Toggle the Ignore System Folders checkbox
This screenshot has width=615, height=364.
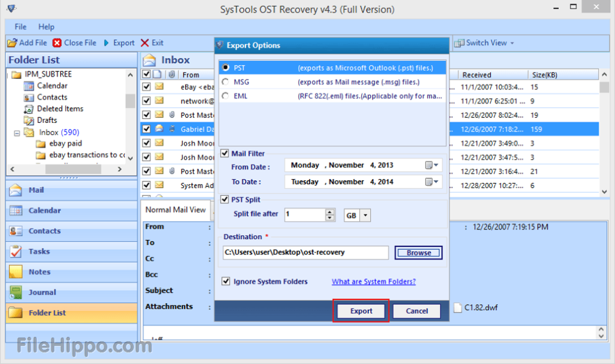[x=225, y=281]
